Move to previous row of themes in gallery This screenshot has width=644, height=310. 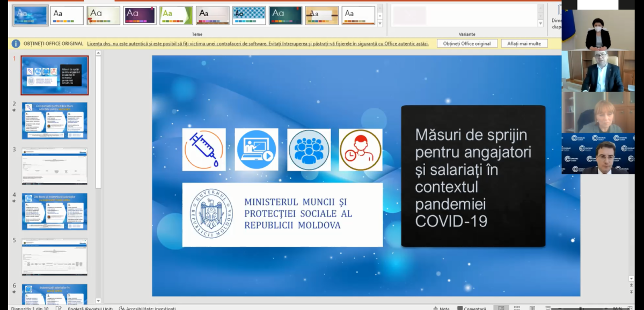click(380, 8)
